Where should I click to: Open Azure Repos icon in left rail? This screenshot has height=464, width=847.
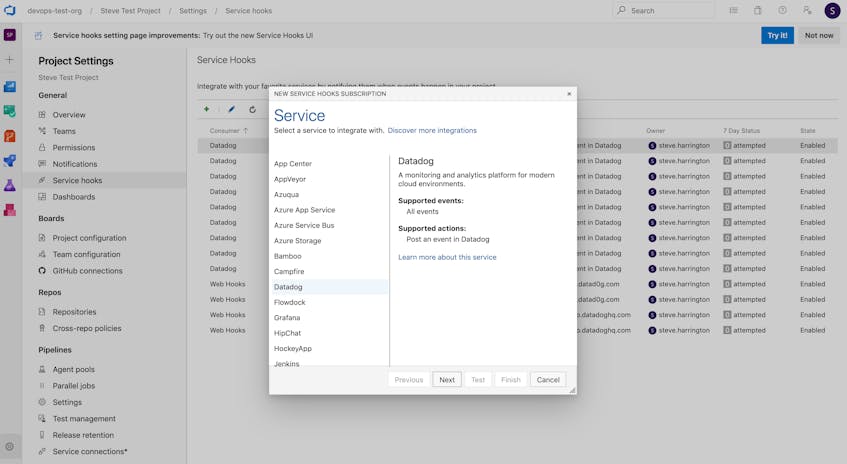click(x=10, y=136)
